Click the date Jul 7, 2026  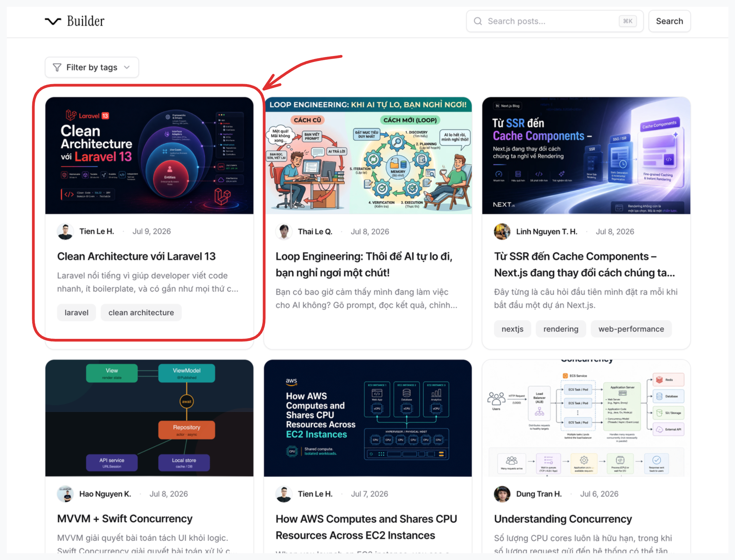[370, 494]
